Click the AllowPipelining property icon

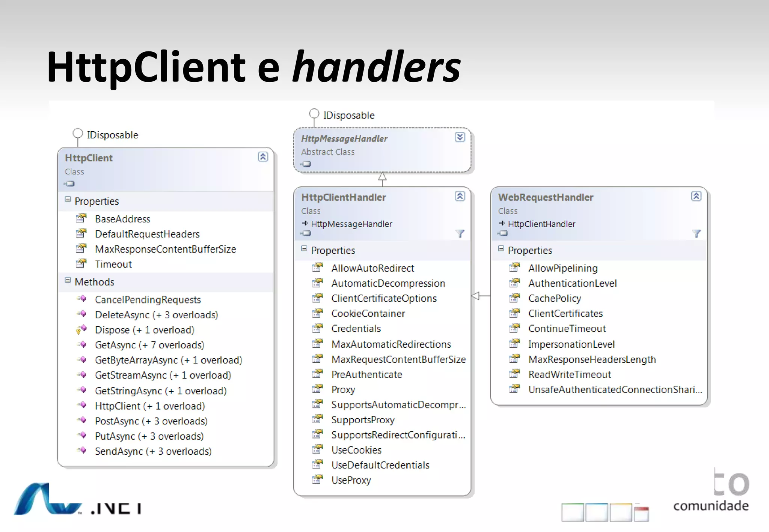click(x=514, y=268)
